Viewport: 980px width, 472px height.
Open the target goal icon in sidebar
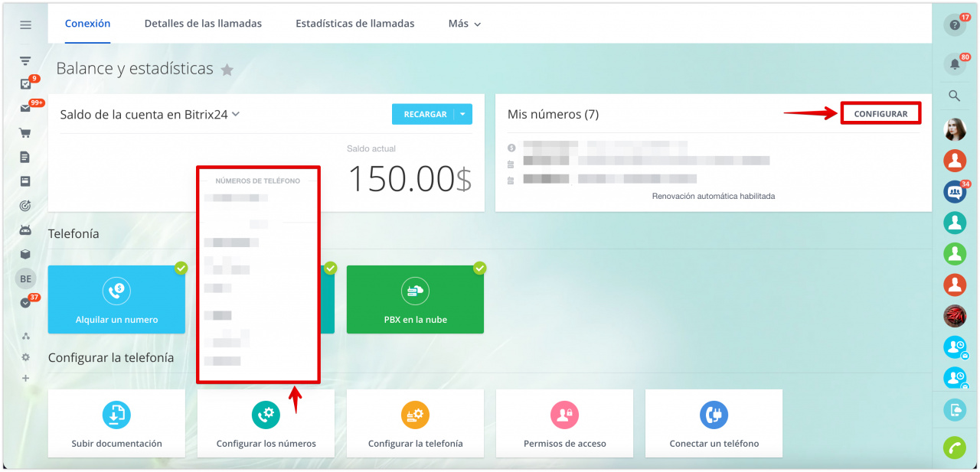25,205
